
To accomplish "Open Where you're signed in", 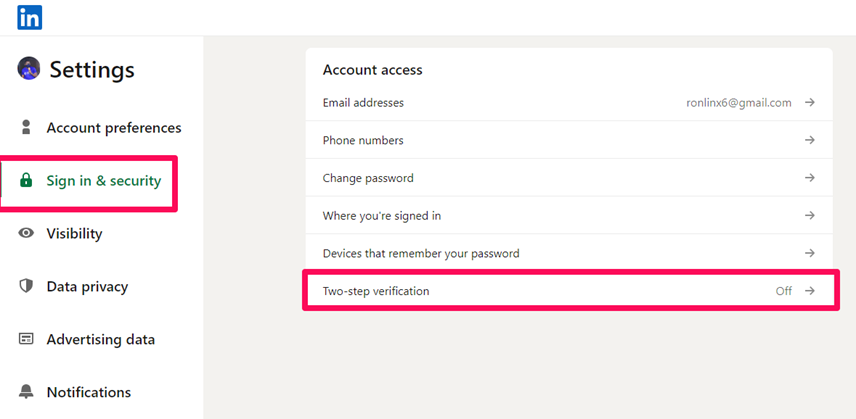I will click(x=569, y=216).
